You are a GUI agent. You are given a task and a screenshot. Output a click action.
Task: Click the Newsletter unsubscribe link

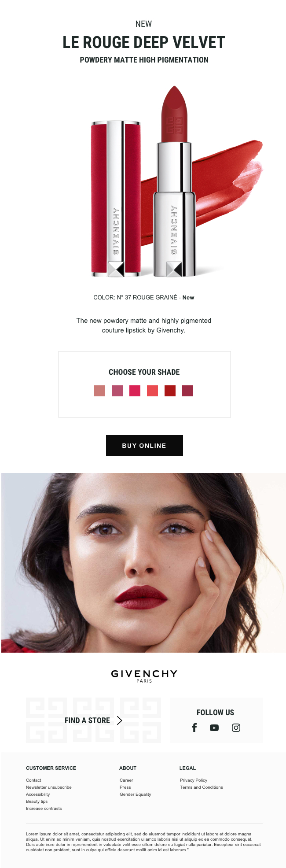pos(48,787)
